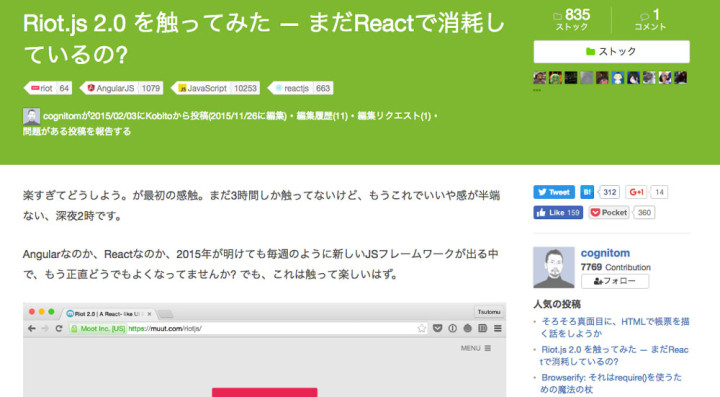The height and width of the screenshot is (397, 720).
Task: Click the info circle icon in embedded browser
Action: 452,329
